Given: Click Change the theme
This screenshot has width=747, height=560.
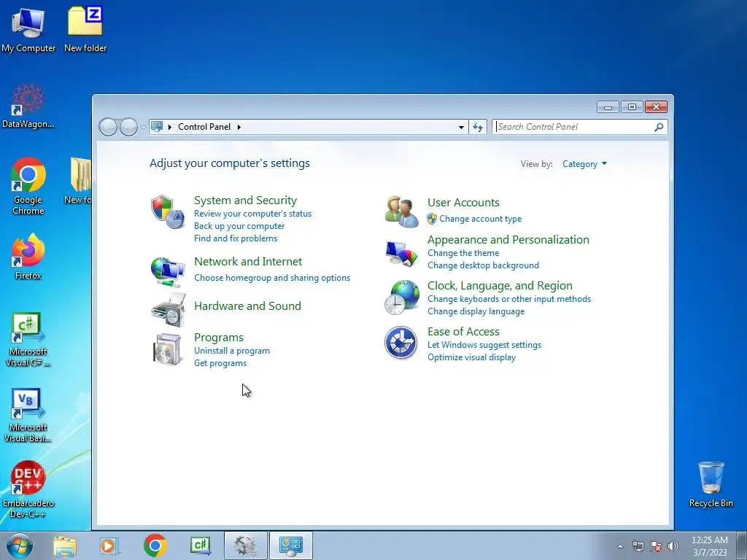Looking at the screenshot, I should (x=463, y=253).
